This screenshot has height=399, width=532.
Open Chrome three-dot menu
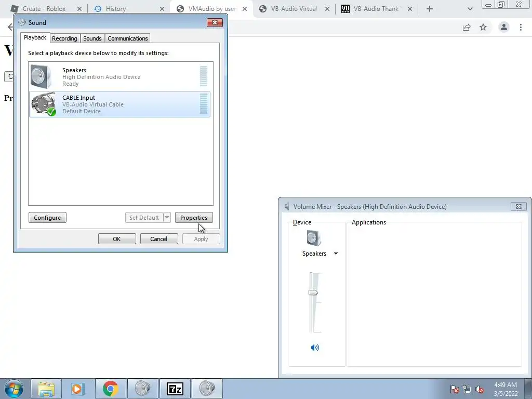point(521,27)
